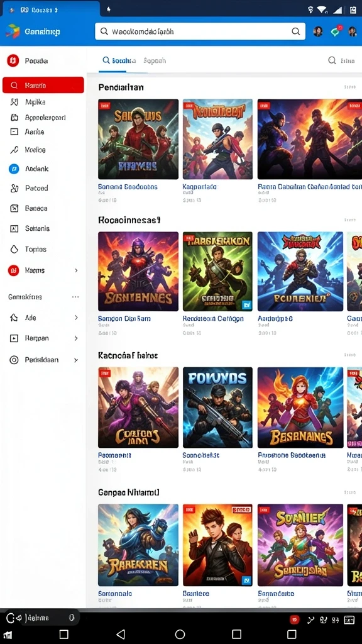Tap the Android back triangle button
Screen dimensions: 362x644
(121, 634)
